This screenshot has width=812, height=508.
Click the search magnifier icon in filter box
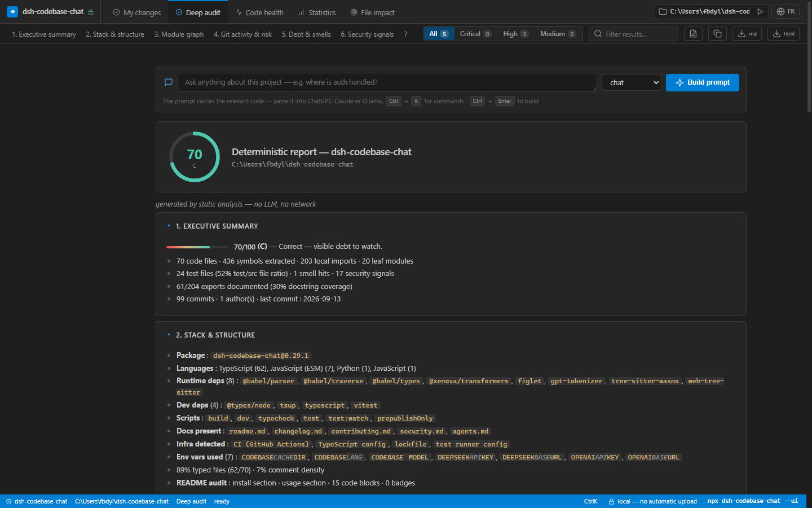point(598,34)
